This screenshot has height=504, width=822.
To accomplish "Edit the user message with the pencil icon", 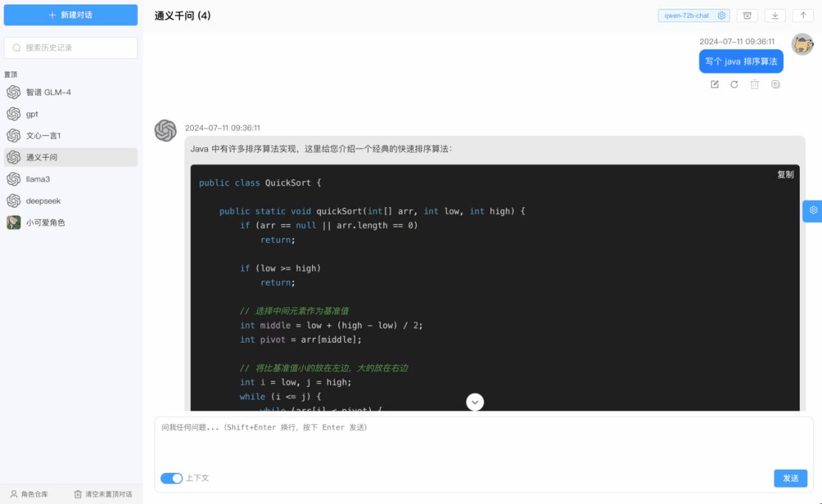I will click(714, 84).
